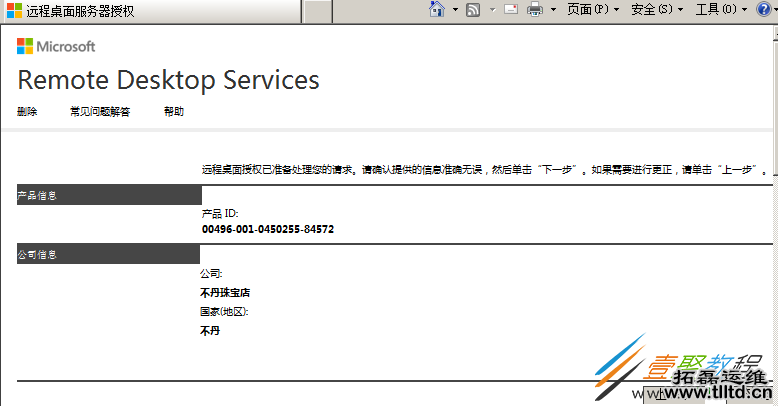The image size is (778, 406).
Task: Click the 帮助 link
Action: click(174, 111)
